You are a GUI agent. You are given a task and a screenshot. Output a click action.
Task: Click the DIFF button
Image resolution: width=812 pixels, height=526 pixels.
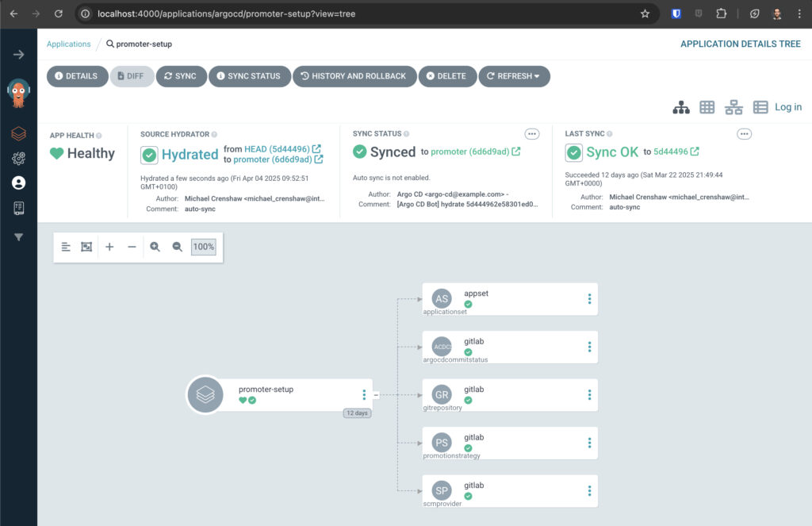132,76
